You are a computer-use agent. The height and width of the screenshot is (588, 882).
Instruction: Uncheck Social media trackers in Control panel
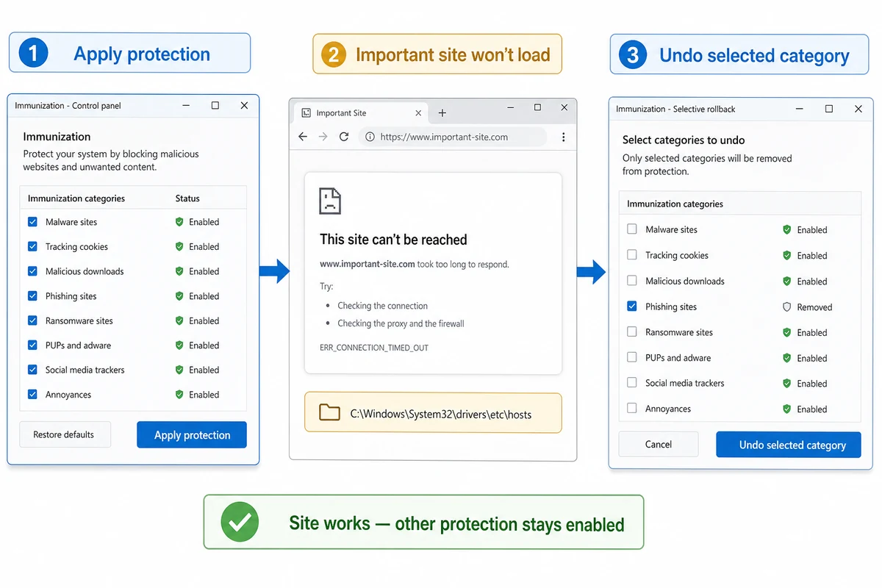(x=32, y=370)
